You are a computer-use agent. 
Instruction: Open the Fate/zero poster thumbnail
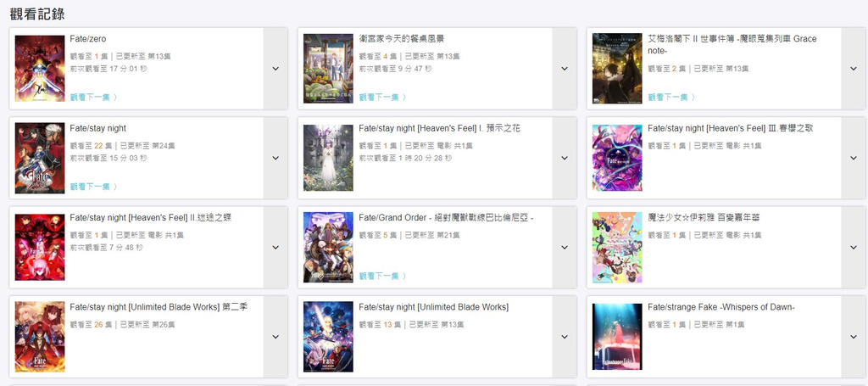pyautogui.click(x=39, y=68)
